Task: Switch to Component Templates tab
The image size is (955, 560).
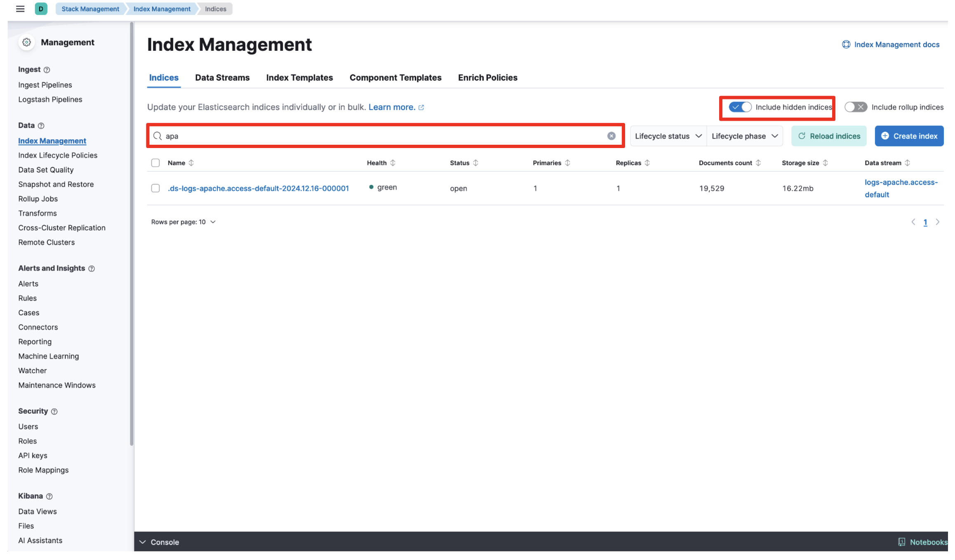Action: 395,78
